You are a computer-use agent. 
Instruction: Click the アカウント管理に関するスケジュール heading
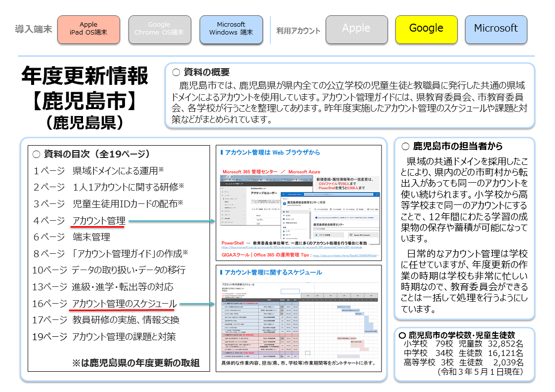coord(273,272)
